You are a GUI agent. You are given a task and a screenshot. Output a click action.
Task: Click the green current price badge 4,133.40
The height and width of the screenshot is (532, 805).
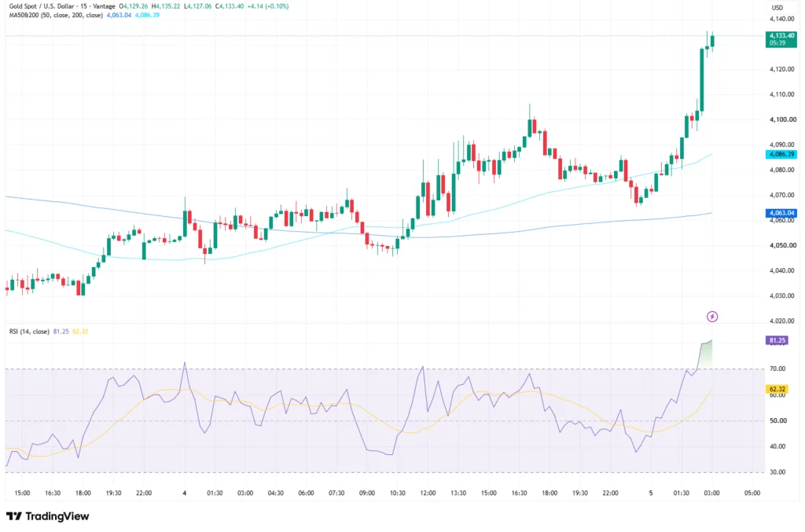click(781, 39)
